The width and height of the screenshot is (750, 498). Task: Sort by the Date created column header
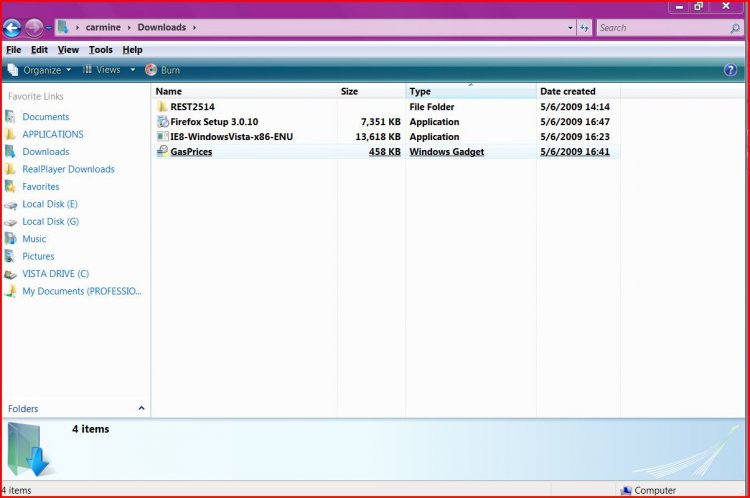[568, 91]
